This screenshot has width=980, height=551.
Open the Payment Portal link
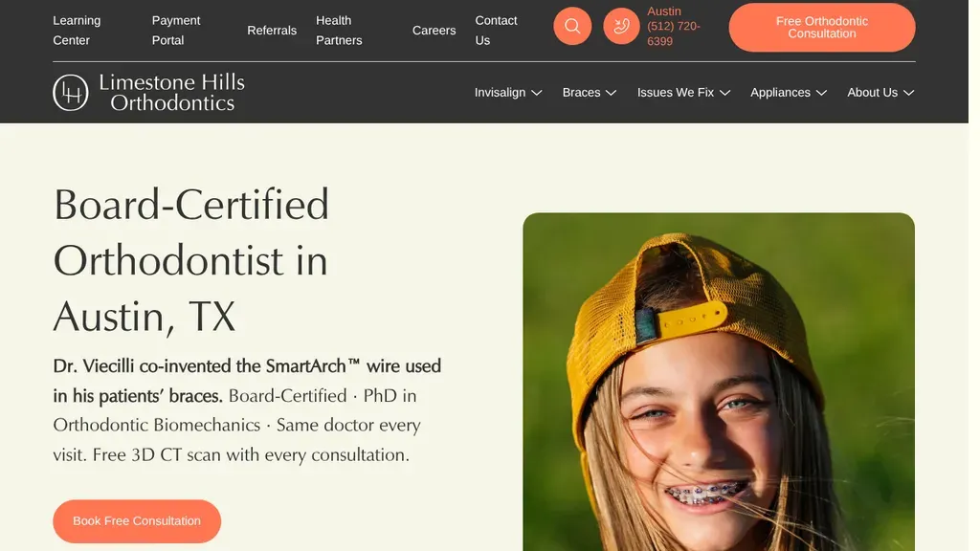point(176,30)
